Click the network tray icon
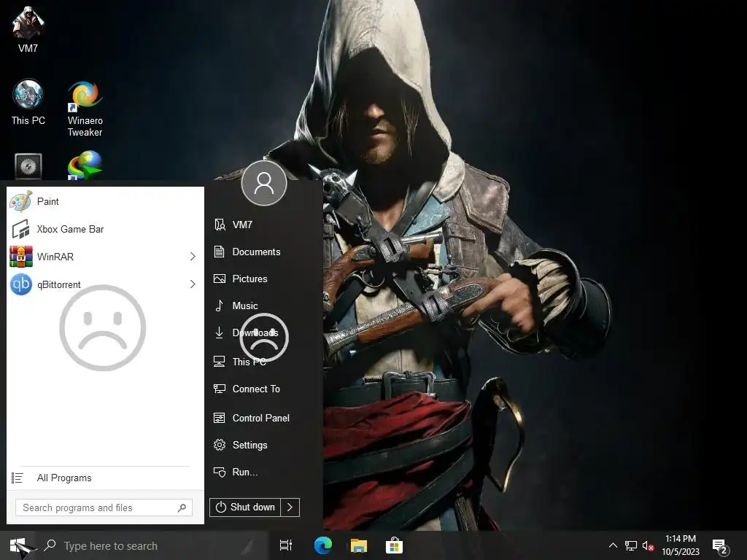The width and height of the screenshot is (747, 560). click(x=631, y=545)
